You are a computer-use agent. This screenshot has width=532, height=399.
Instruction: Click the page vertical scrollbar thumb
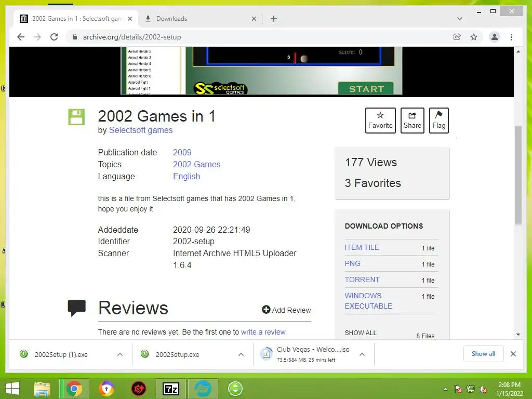[518, 175]
